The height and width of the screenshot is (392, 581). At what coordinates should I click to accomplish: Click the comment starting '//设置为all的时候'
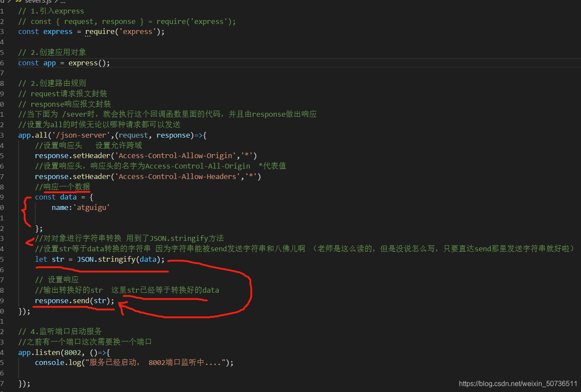[x=99, y=125]
